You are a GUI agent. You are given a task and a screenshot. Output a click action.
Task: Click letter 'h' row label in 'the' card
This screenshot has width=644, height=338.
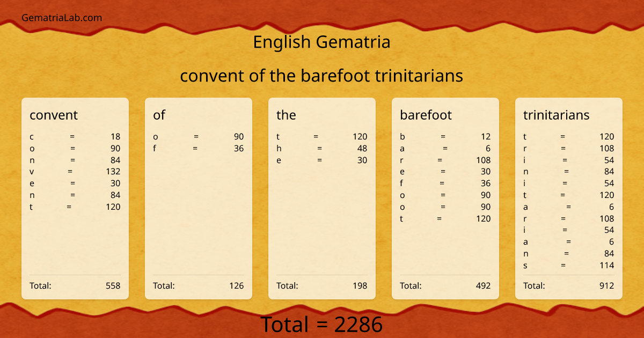point(279,149)
